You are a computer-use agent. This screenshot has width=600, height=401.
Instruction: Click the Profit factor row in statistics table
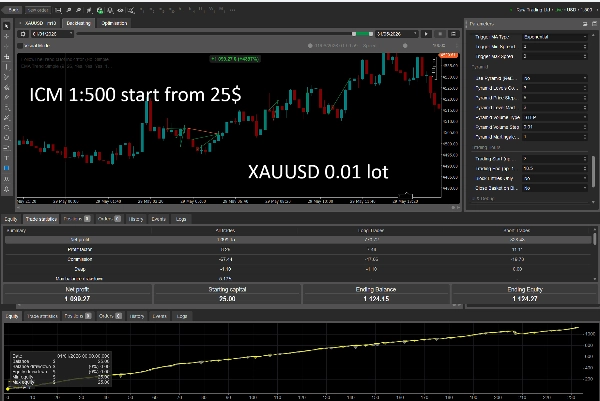click(298, 249)
